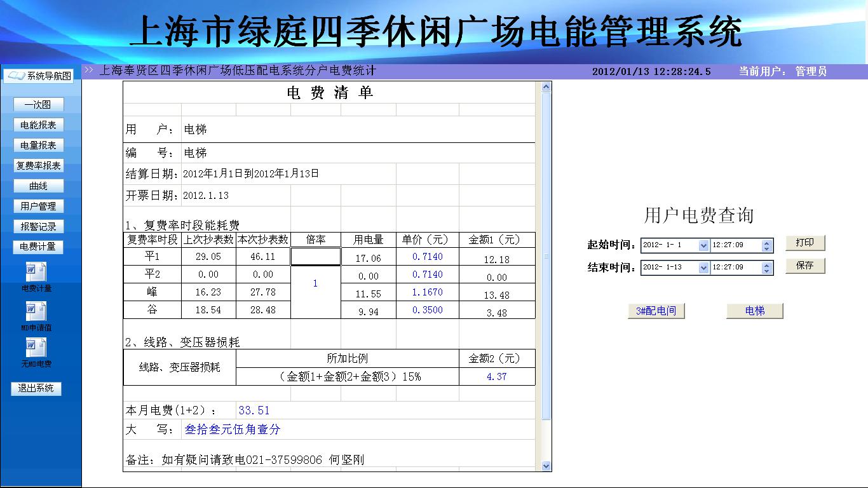The height and width of the screenshot is (488, 868).
Task: Open 用户管理 from the sidebar
Action: [38, 206]
